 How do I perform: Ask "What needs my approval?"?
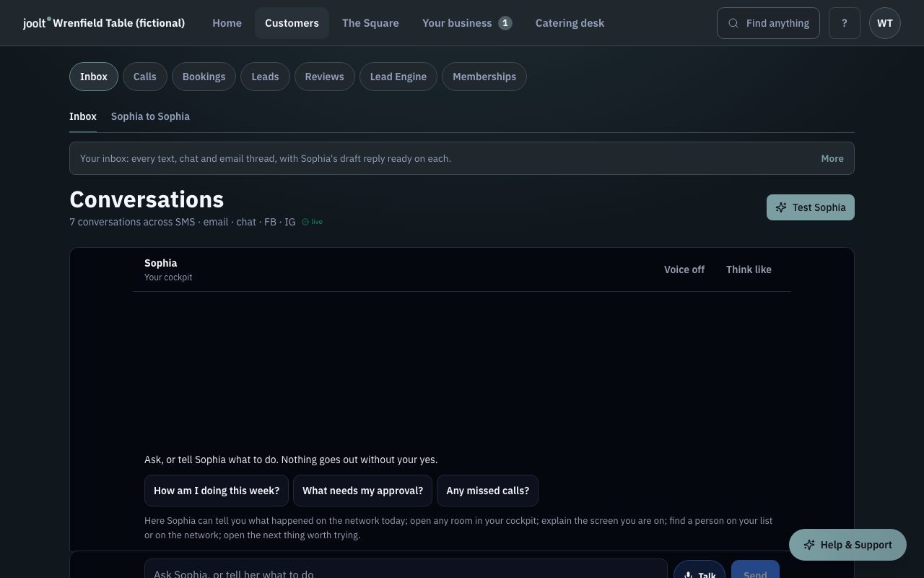pyautogui.click(x=363, y=491)
